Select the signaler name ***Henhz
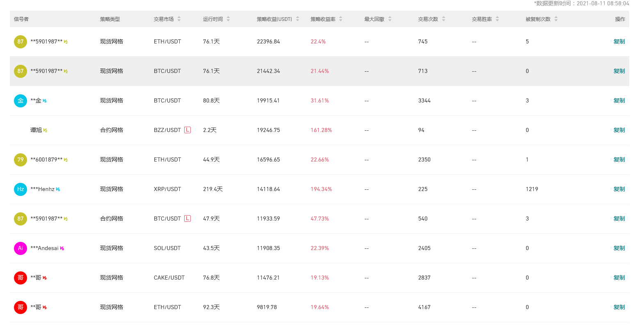 click(x=43, y=189)
